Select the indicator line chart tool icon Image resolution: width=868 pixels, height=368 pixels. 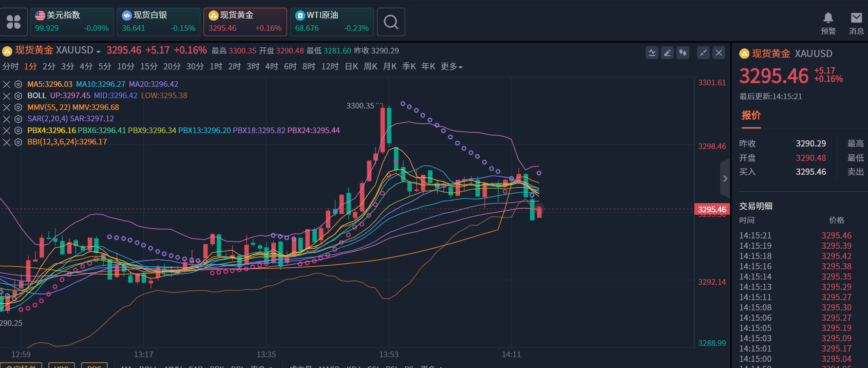pos(652,52)
